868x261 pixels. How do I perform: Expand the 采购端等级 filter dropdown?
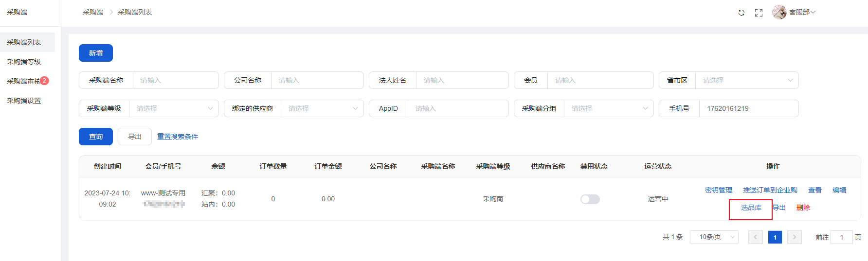coord(173,108)
